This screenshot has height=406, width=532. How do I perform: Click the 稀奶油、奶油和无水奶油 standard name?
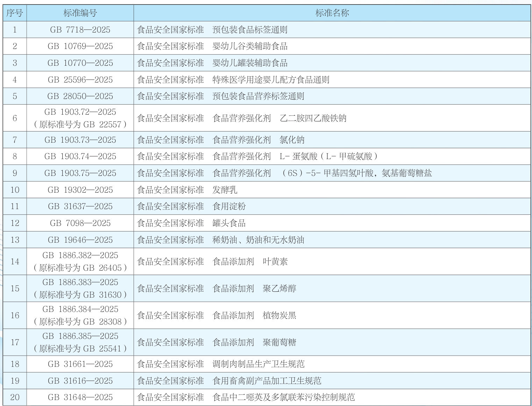coord(258,240)
